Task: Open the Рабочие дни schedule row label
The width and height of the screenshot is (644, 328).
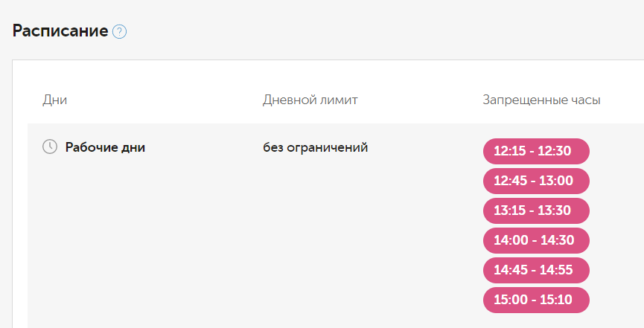Action: [x=105, y=147]
